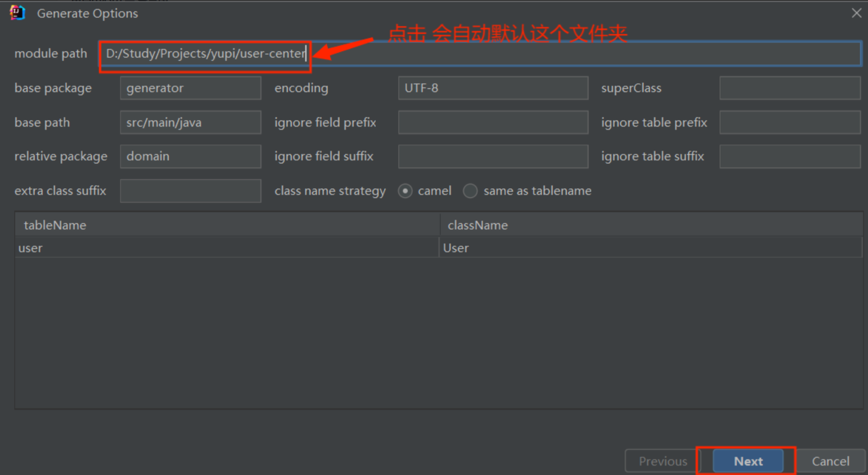Select the camel class name strategy

coord(405,191)
